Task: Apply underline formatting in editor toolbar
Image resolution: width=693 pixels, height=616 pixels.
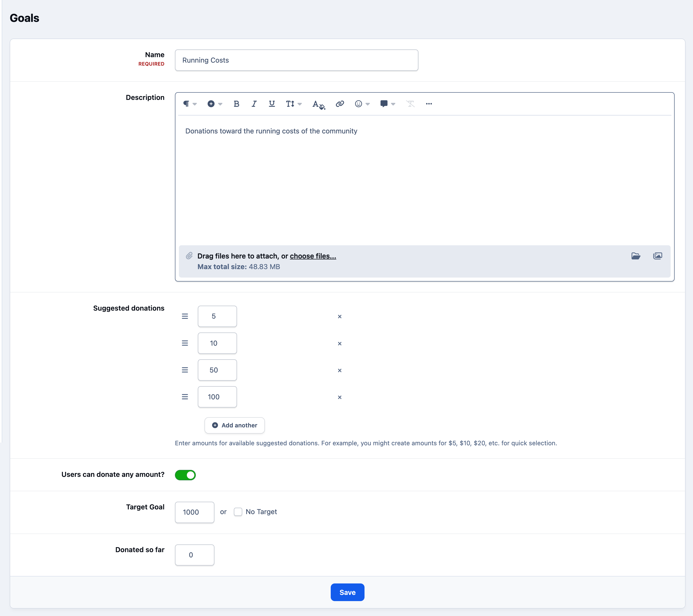Action: (x=272, y=104)
